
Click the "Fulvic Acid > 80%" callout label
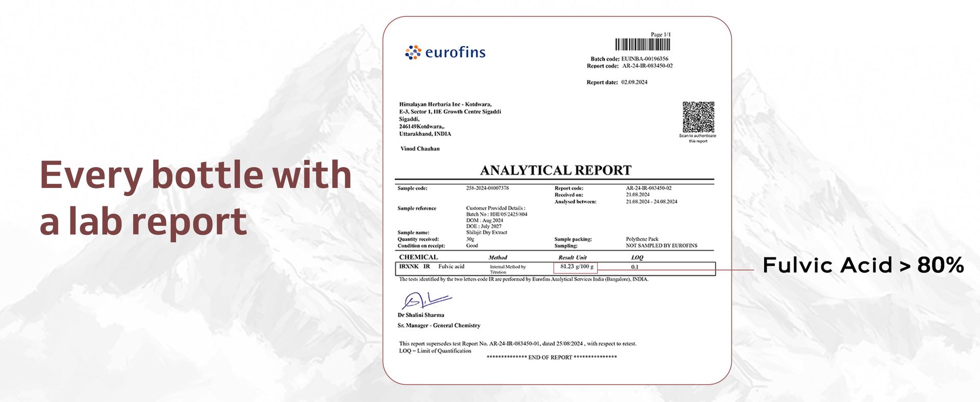point(863,265)
